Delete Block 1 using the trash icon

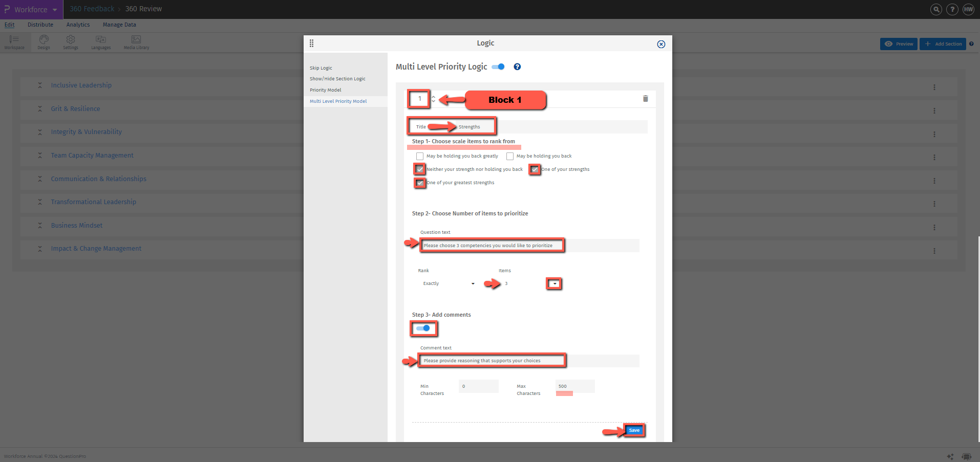click(645, 99)
